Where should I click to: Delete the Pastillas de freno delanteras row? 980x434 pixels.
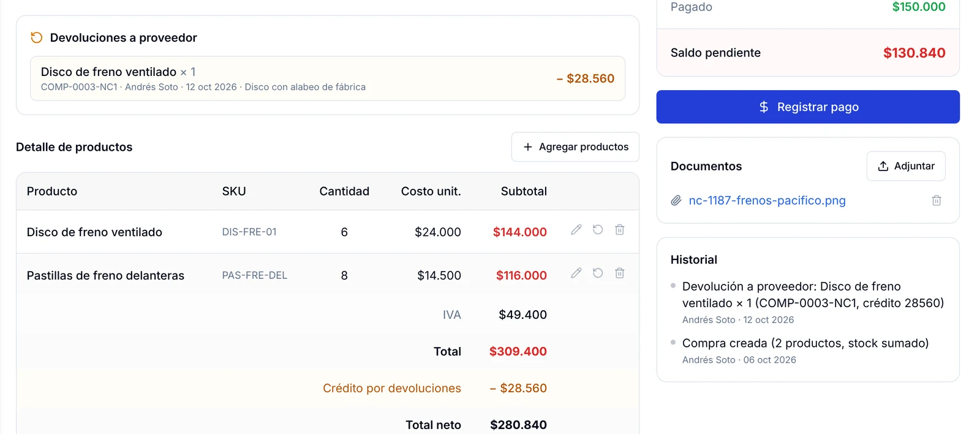click(x=620, y=273)
